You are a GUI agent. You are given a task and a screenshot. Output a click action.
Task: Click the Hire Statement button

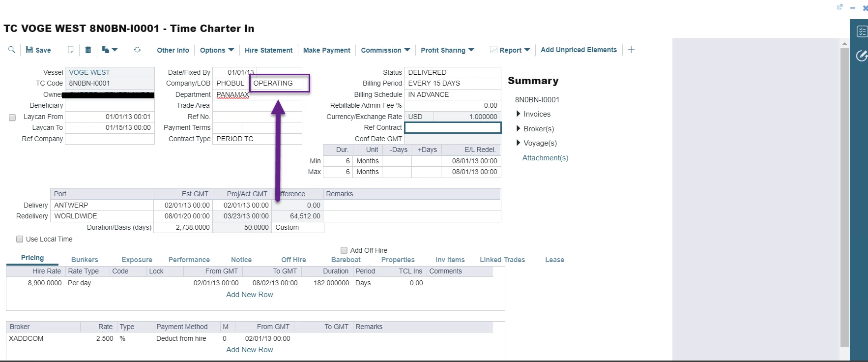[268, 50]
